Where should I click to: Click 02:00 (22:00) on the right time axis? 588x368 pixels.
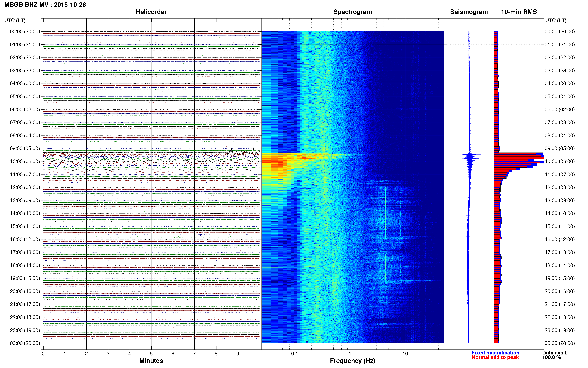tap(560, 57)
